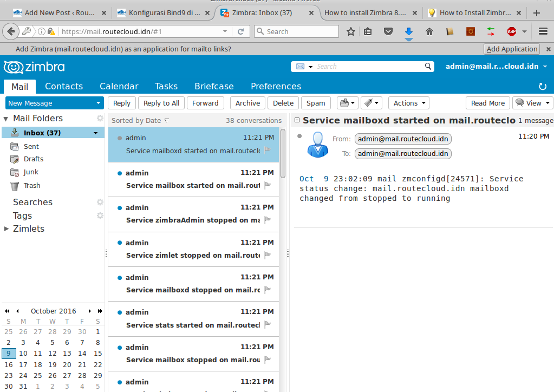Toggle read status dot on 'Service zimlet stopped'
This screenshot has width=554, height=392.
120,243
